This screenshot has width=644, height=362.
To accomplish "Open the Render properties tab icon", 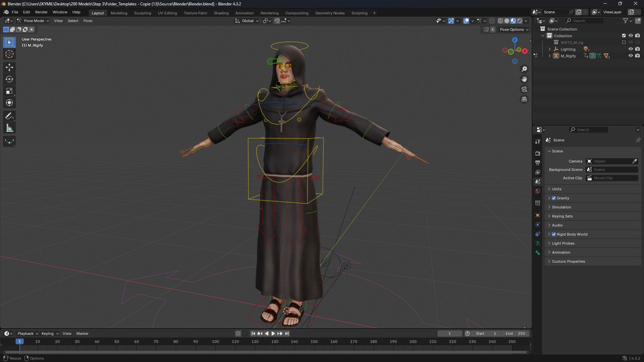I will [x=538, y=153].
